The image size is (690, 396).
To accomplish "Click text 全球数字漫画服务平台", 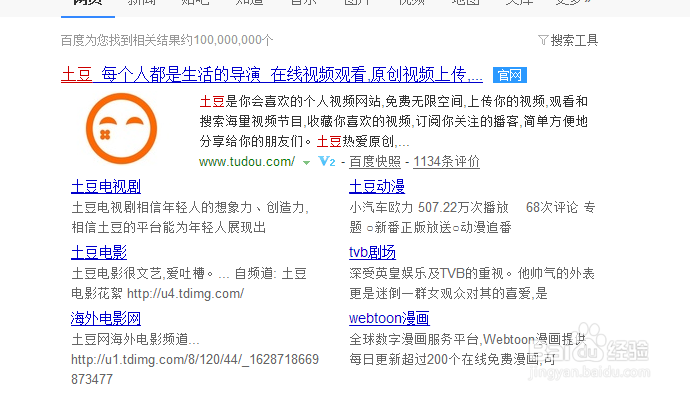I will click(x=414, y=339).
